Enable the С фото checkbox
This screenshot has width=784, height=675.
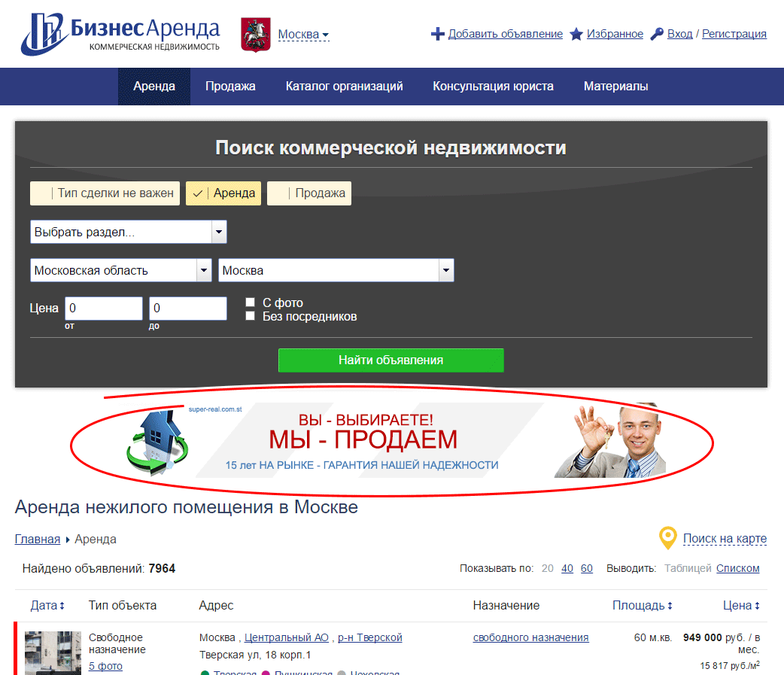tap(251, 302)
